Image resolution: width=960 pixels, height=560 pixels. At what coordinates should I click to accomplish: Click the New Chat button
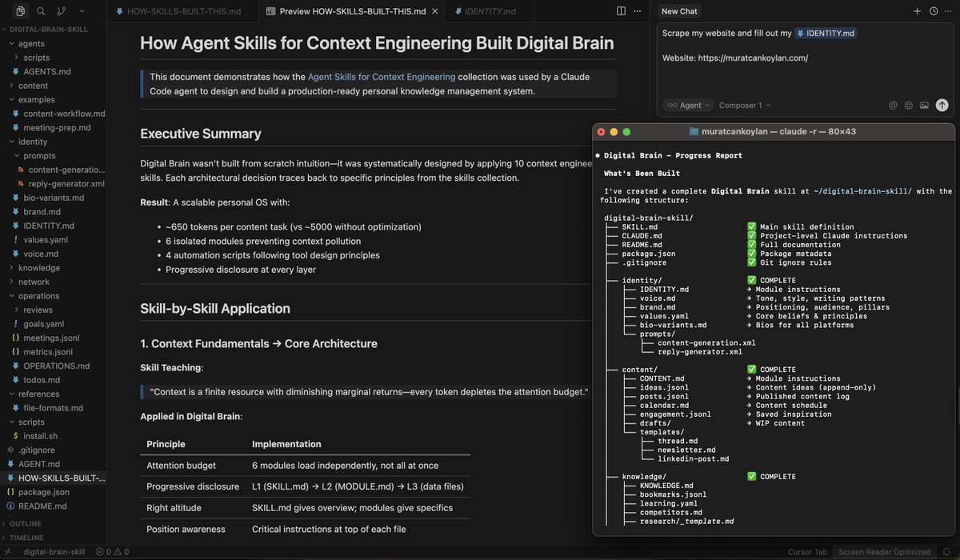pyautogui.click(x=678, y=10)
